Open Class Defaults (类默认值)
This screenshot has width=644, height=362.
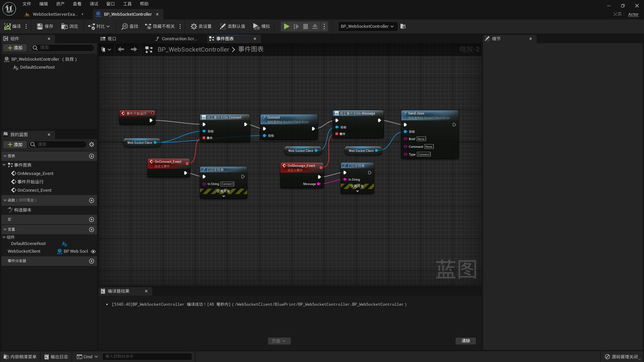232,26
